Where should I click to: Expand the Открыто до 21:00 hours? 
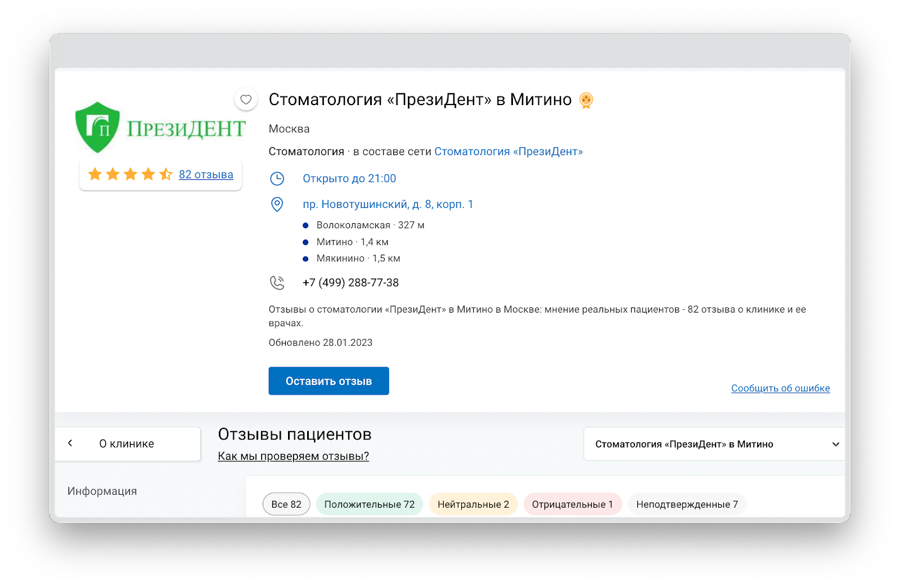point(349,178)
